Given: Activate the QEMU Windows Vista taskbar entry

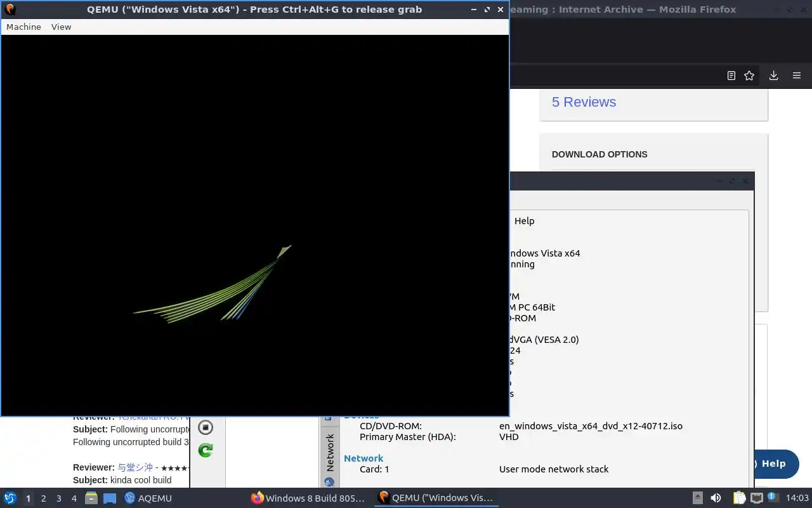Looking at the screenshot, I should point(435,498).
